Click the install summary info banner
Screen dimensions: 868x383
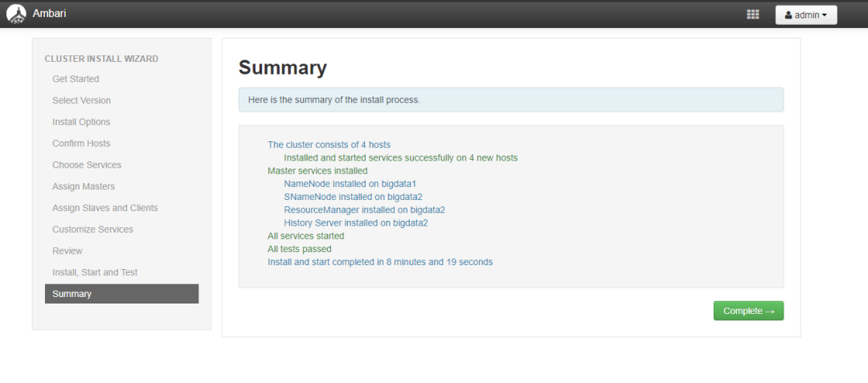pyautogui.click(x=510, y=100)
